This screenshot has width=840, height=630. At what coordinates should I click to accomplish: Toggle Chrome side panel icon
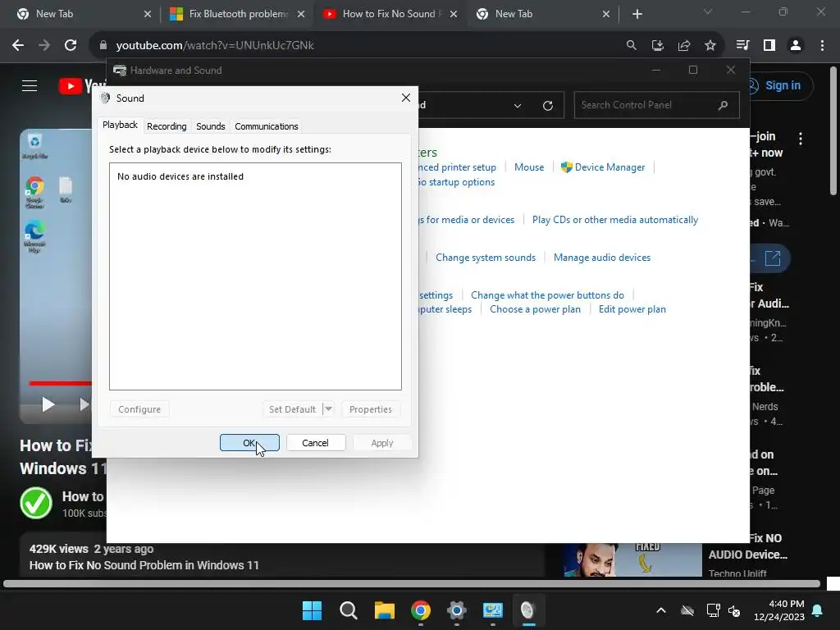769,46
